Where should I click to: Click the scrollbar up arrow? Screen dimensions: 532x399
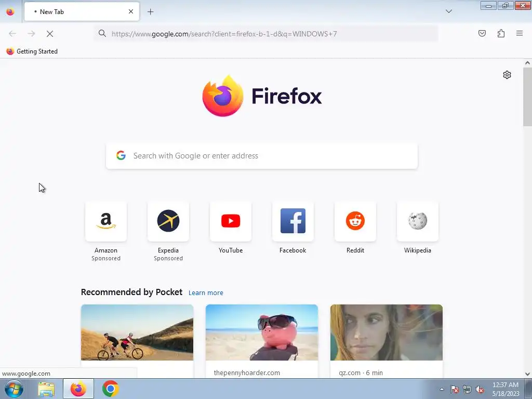pos(527,63)
